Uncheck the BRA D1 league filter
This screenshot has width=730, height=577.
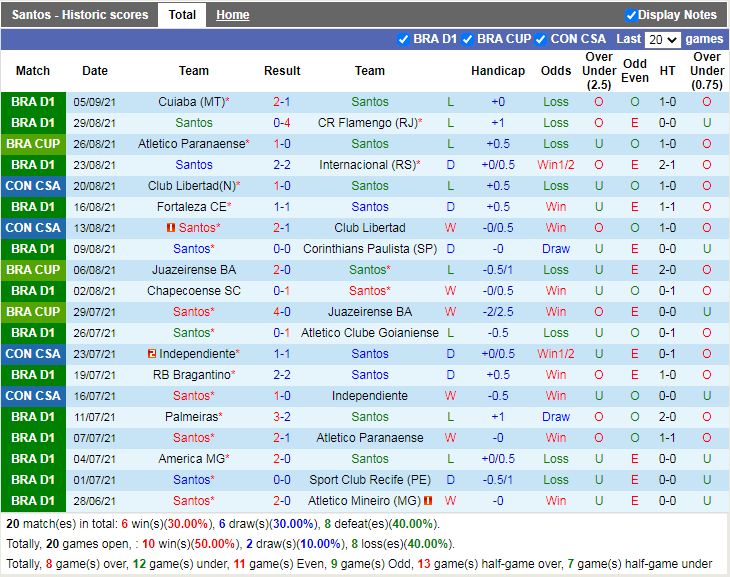(404, 39)
